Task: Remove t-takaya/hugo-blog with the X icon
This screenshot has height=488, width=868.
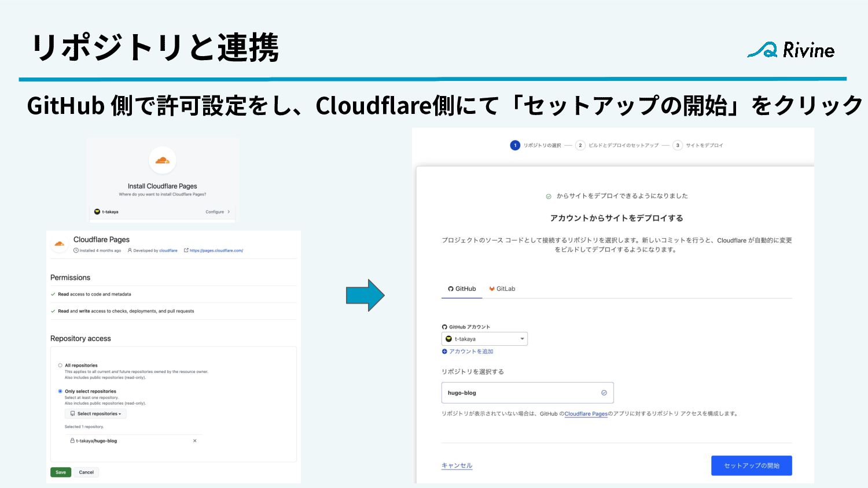Action: point(194,441)
